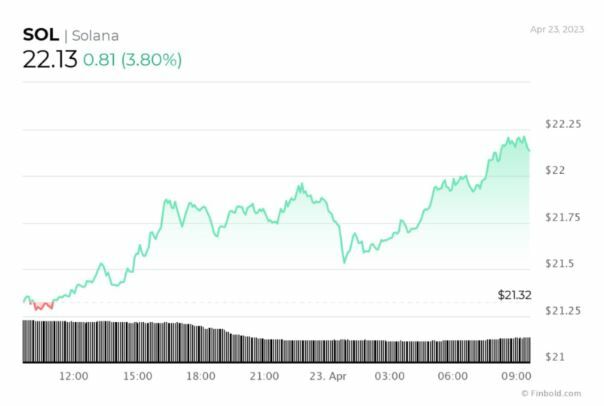The image size is (604, 406).
Task: Select the 23. Apr date marker
Action: [328, 376]
